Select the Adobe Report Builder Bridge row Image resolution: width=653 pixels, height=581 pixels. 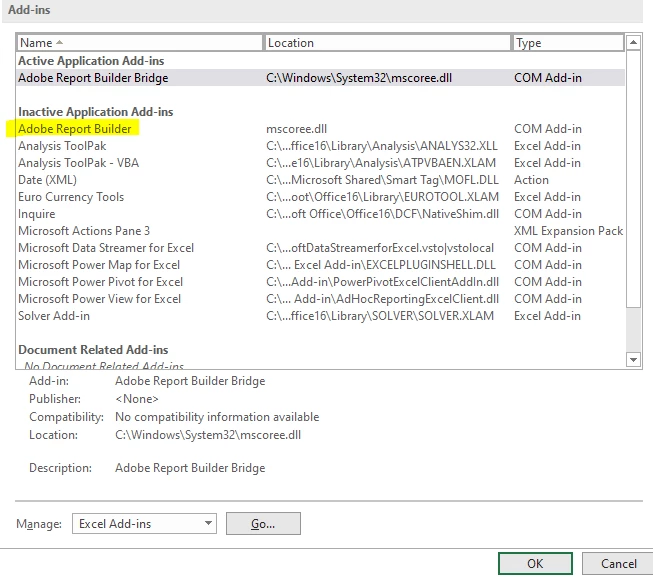click(320, 78)
